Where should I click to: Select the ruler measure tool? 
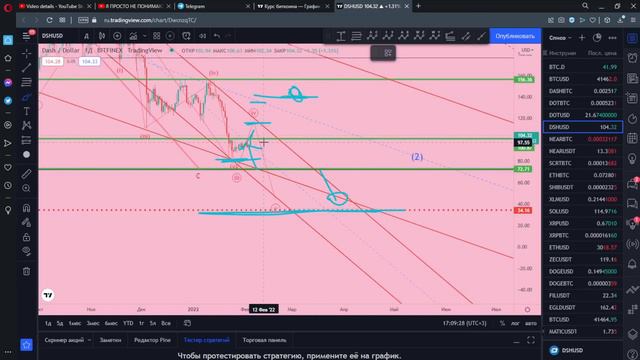click(27, 174)
